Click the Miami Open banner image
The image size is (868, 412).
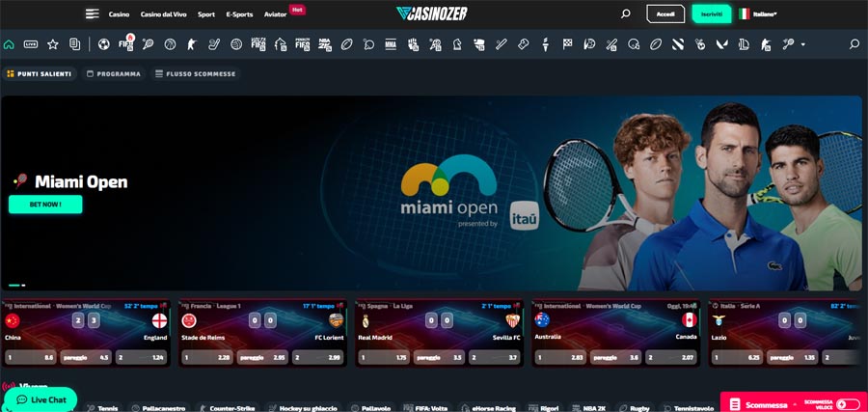click(x=432, y=193)
